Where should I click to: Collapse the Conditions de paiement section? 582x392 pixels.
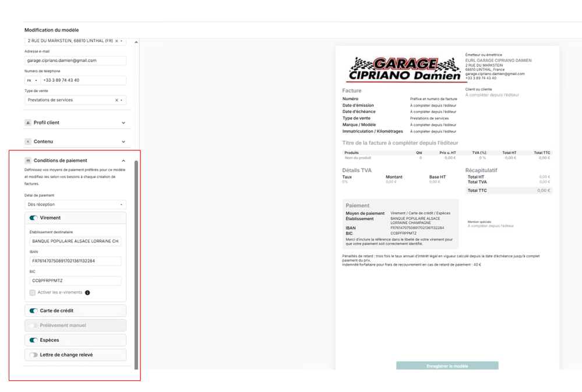[124, 161]
